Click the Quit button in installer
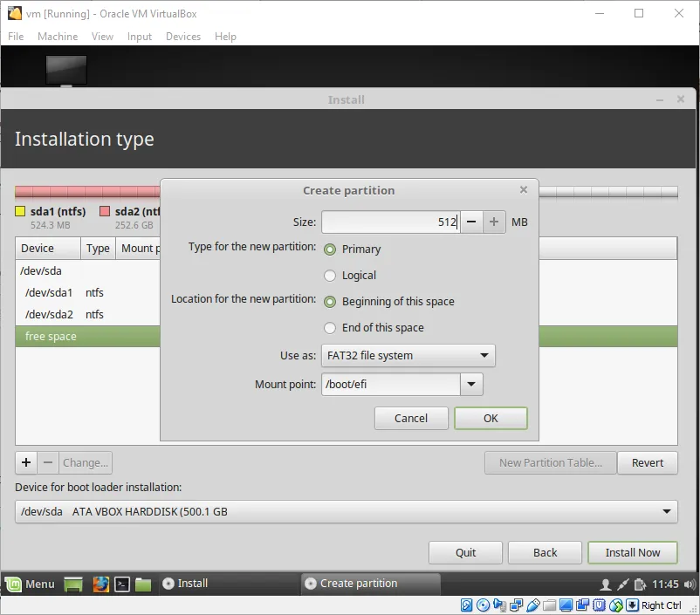Image resolution: width=700 pixels, height=615 pixels. pos(465,552)
